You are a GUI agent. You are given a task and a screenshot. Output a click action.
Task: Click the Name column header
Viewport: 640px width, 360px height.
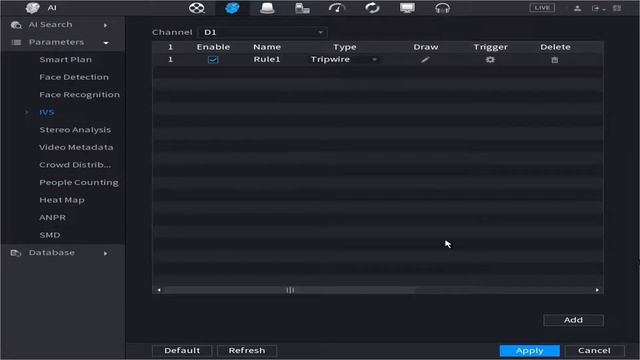[x=267, y=47]
